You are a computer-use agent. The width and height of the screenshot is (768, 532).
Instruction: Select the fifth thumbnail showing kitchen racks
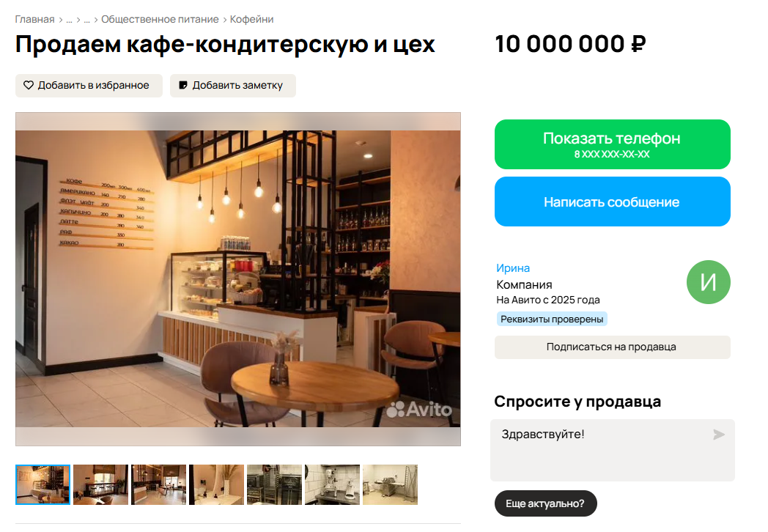(x=274, y=484)
